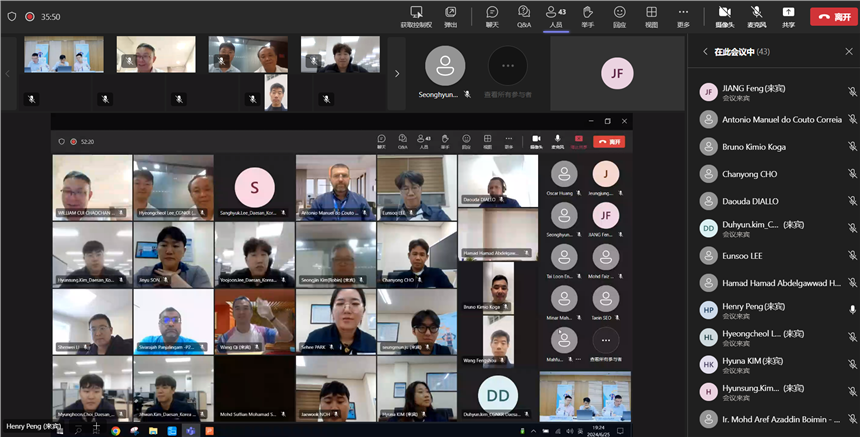Open the 视图 view layout icon

click(x=651, y=12)
